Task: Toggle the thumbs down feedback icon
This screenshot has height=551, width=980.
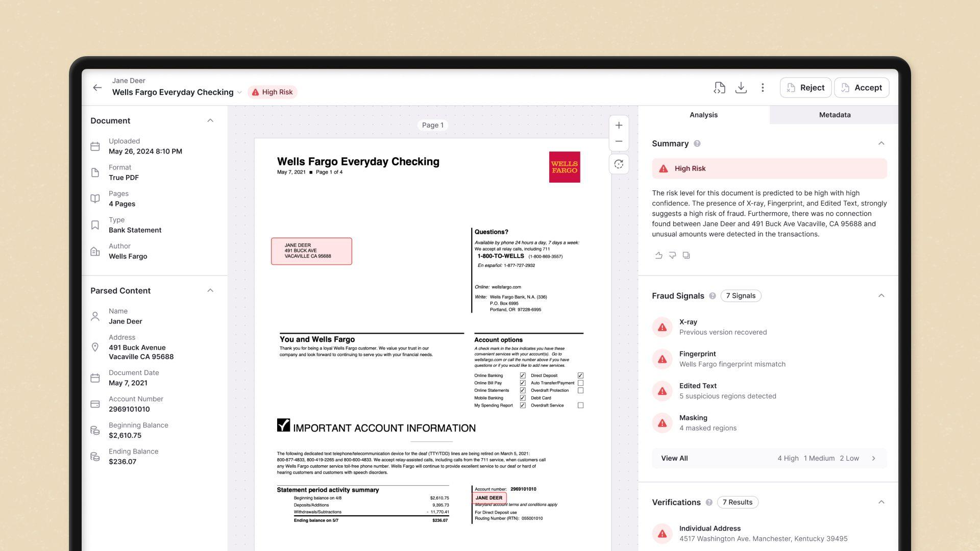Action: (x=672, y=255)
